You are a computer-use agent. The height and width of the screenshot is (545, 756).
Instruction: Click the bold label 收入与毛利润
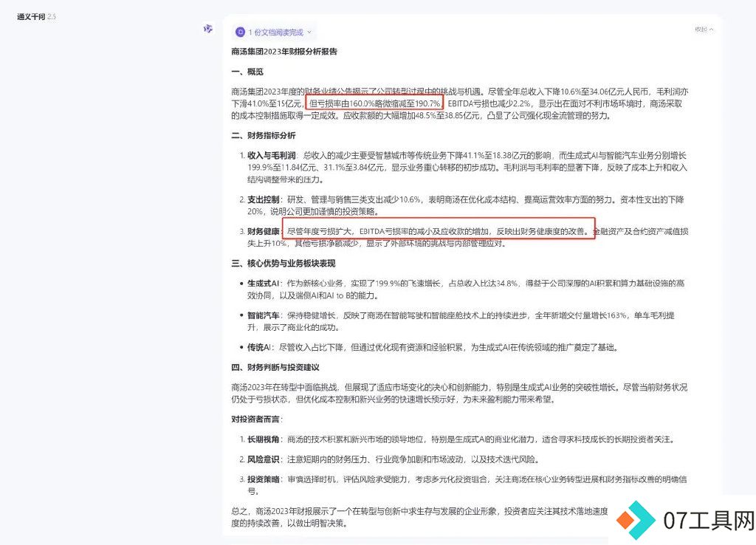[x=272, y=155]
